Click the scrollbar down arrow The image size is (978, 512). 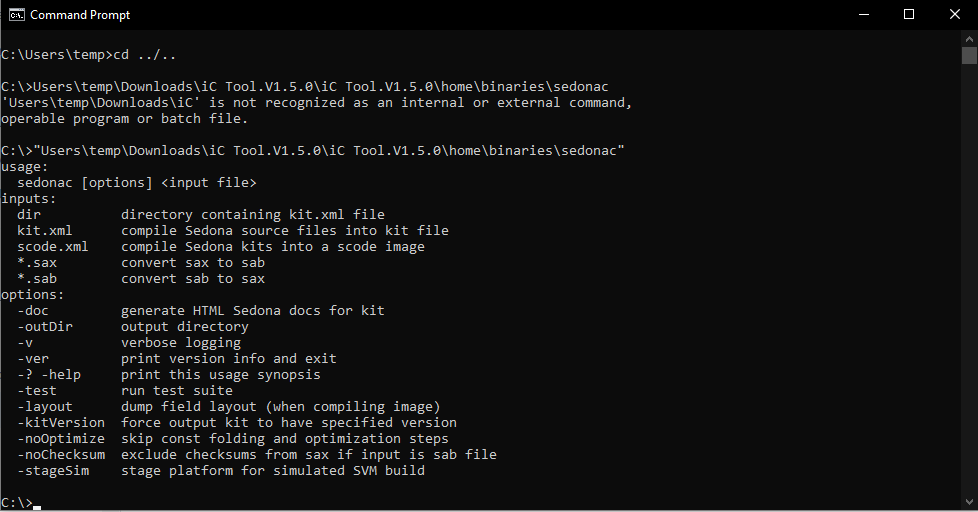968,502
